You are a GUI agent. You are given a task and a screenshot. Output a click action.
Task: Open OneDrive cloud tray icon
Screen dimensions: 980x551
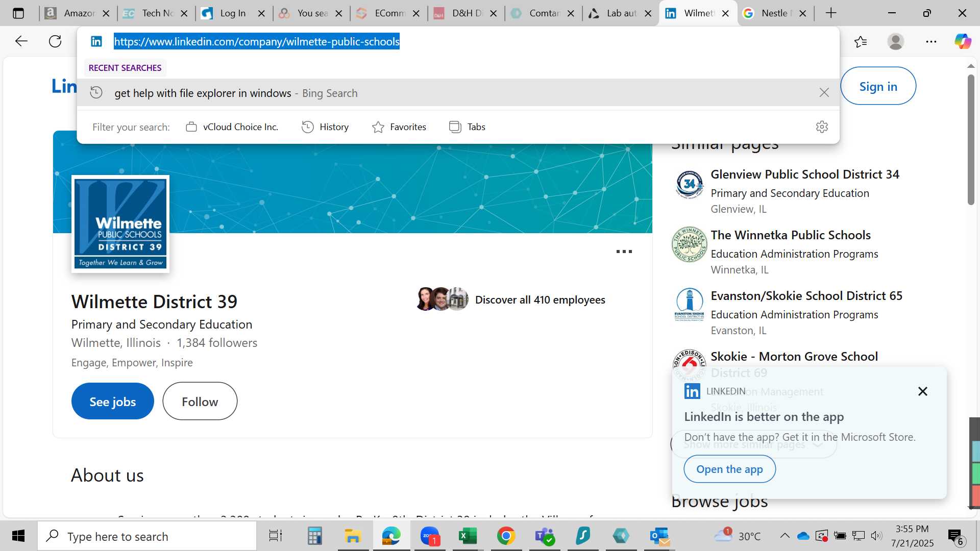click(x=803, y=536)
